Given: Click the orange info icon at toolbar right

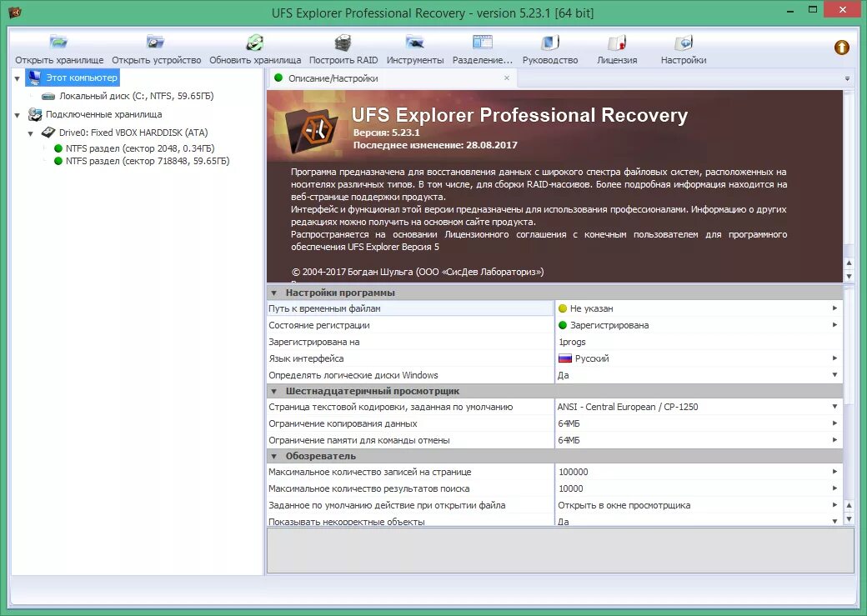Looking at the screenshot, I should pyautogui.click(x=840, y=48).
